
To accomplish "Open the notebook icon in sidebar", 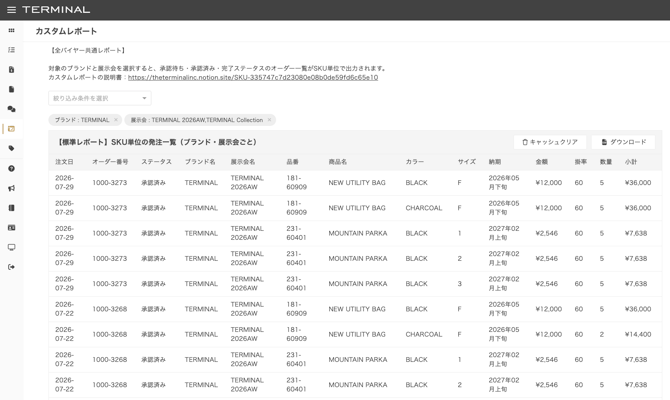I will [x=12, y=208].
